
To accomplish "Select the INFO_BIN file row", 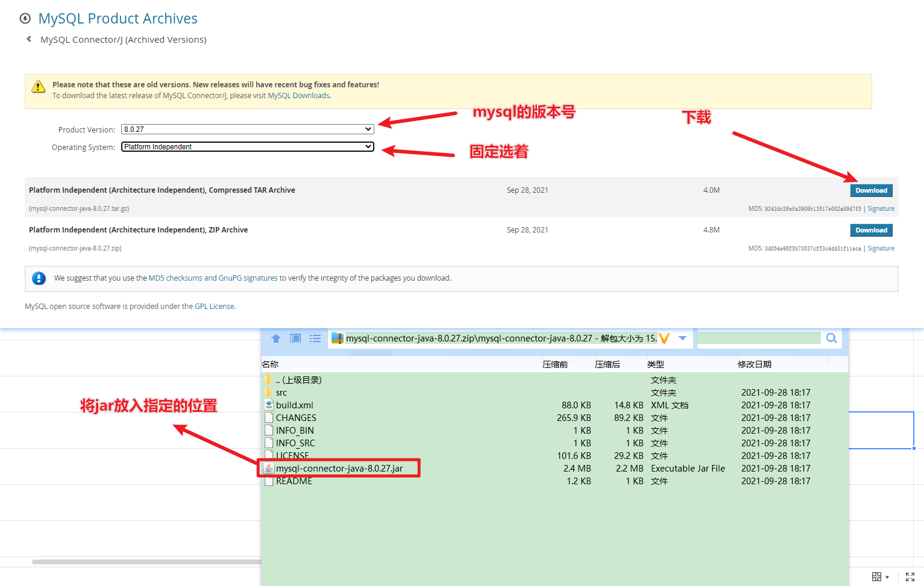I will coord(555,430).
